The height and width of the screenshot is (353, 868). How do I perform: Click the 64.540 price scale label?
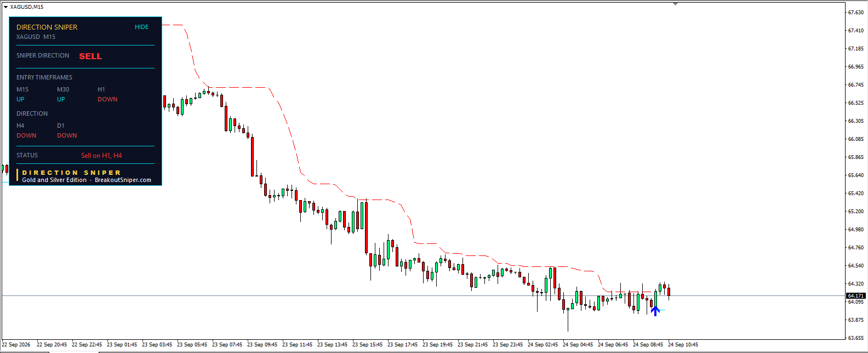pyautogui.click(x=855, y=265)
